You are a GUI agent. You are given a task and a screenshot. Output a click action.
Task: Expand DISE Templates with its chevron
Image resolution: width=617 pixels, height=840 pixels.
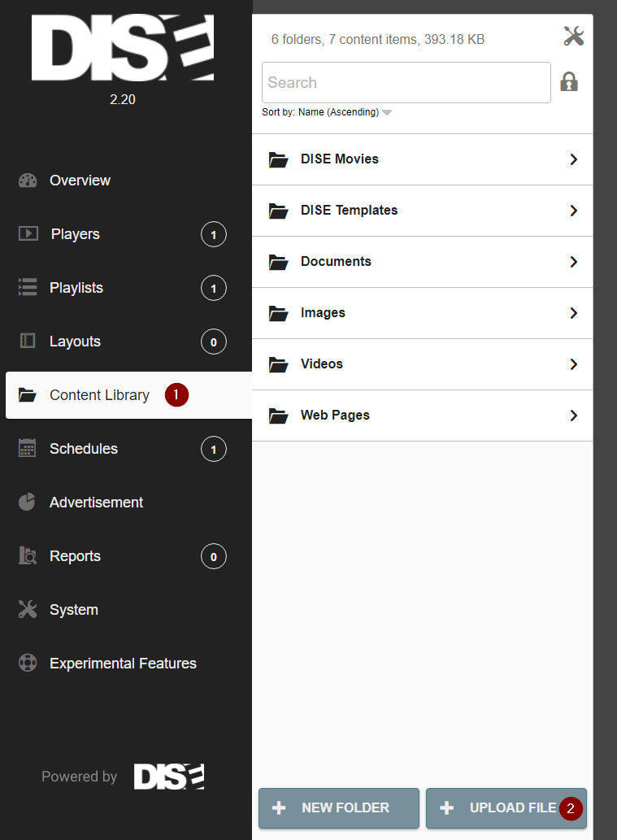pos(574,211)
